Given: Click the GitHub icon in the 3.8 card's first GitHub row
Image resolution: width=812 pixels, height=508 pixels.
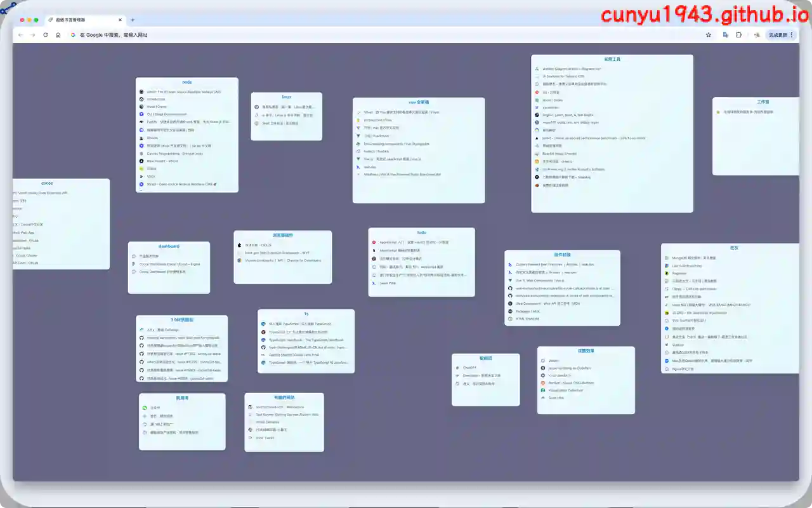Looking at the screenshot, I should [x=141, y=338].
